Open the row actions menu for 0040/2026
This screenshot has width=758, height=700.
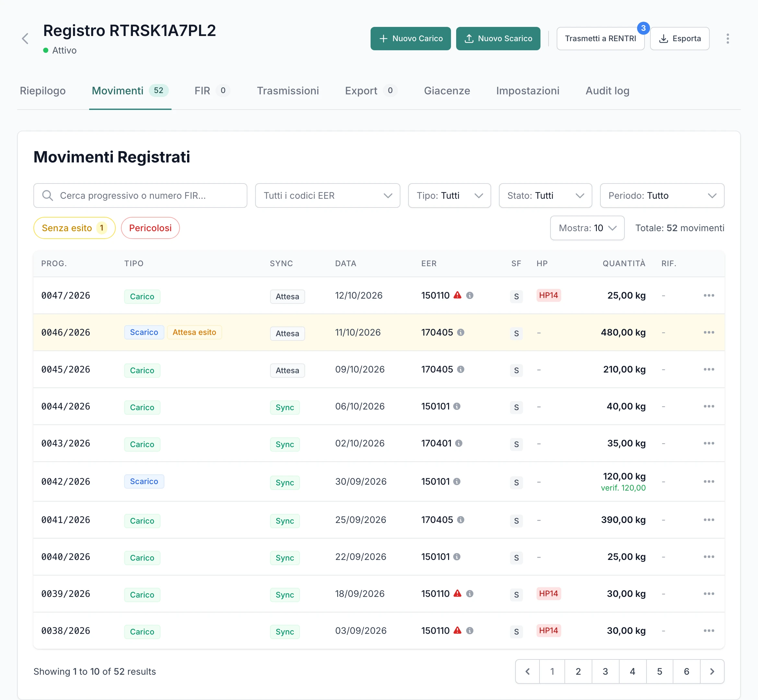pyautogui.click(x=709, y=556)
